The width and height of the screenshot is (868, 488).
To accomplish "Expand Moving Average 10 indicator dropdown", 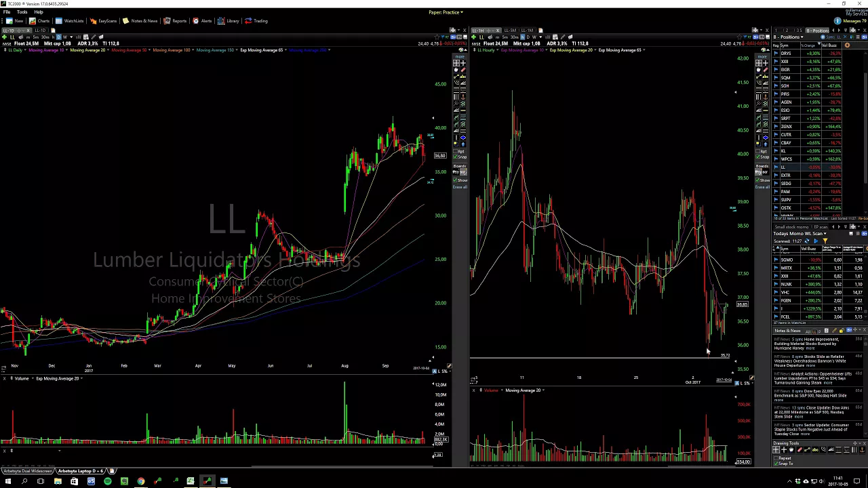I will click(66, 50).
